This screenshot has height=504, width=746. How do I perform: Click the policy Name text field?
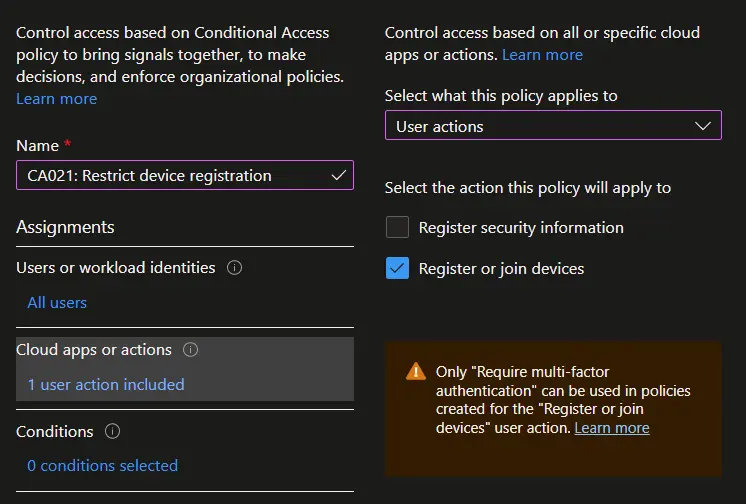(170, 176)
